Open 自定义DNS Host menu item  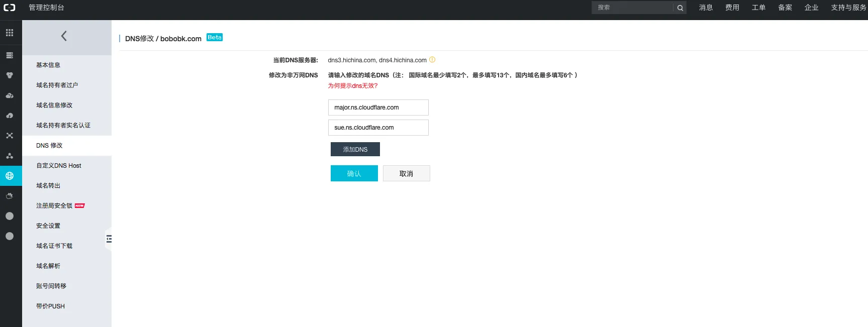(x=67, y=166)
